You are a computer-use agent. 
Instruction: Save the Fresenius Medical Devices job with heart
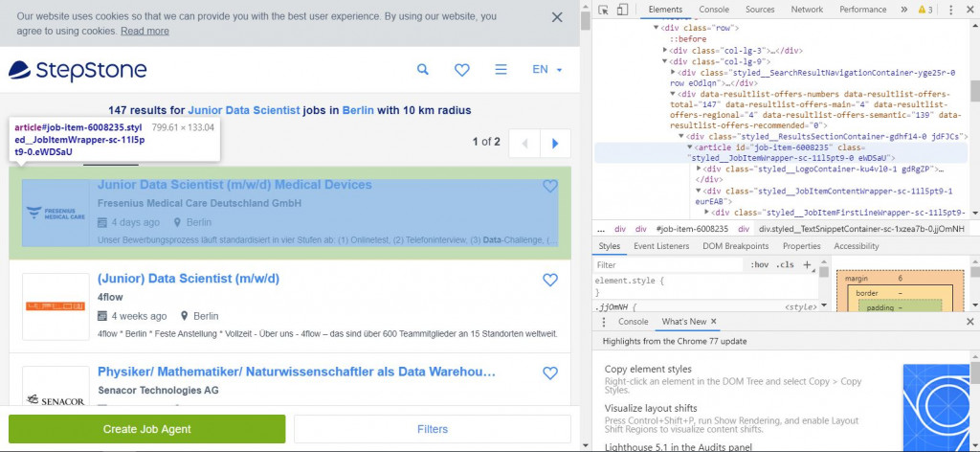coord(550,186)
